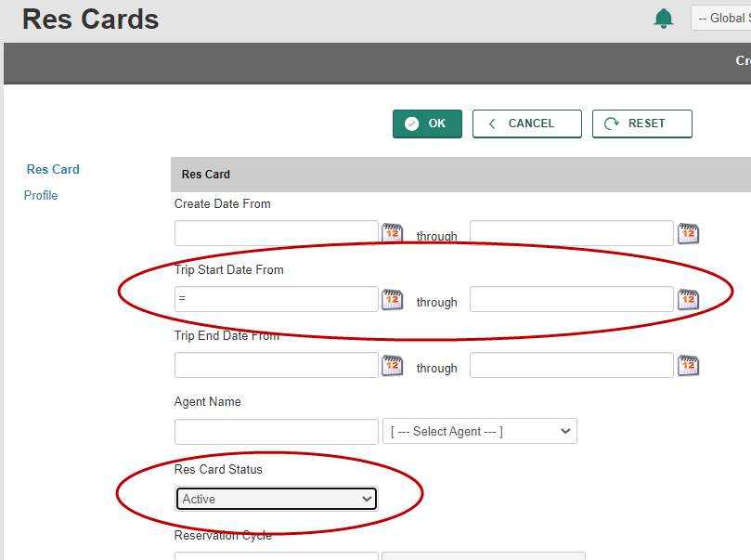
Task: Open the calendar picker for Create Date From
Action: [392, 233]
